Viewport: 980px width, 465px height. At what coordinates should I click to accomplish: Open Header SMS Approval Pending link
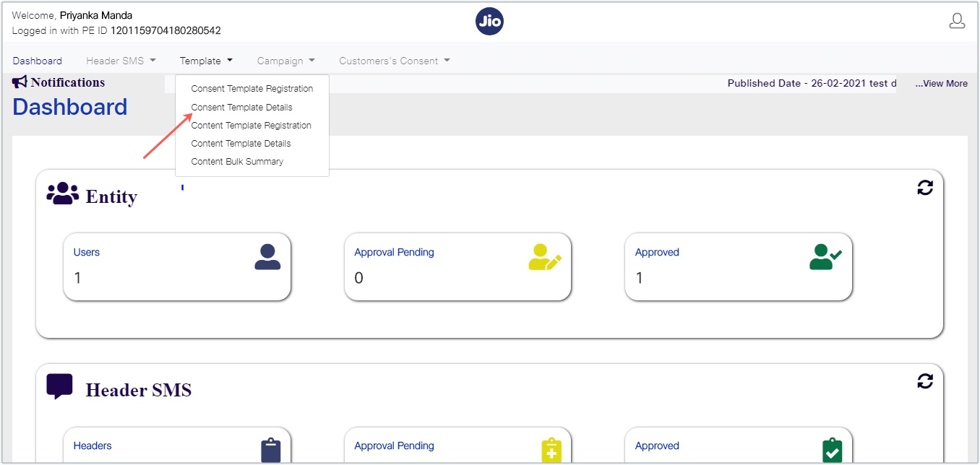point(394,446)
